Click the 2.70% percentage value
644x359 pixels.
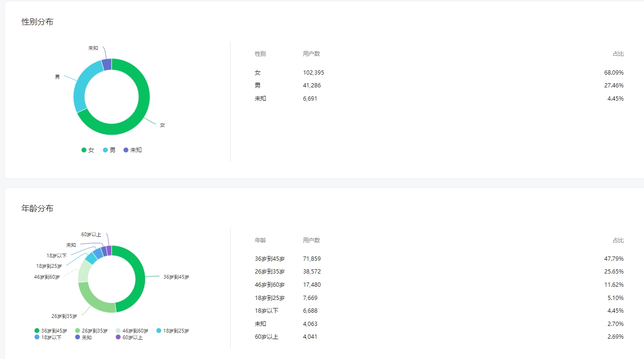tap(616, 324)
